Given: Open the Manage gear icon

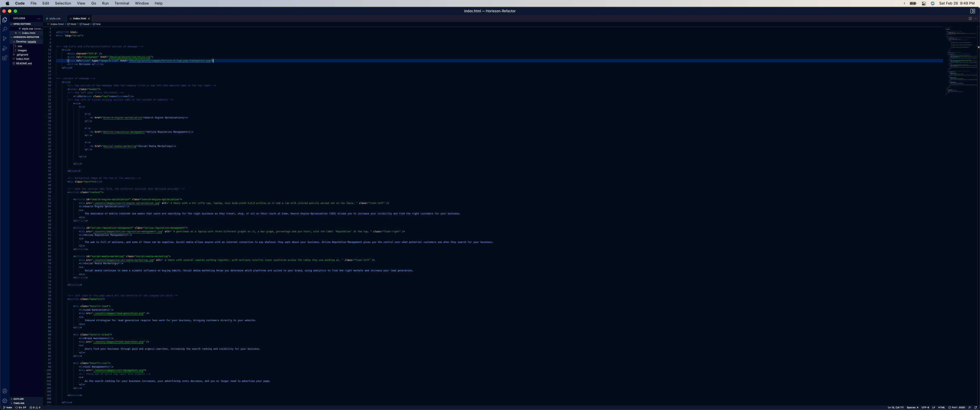Looking at the screenshot, I should point(5,401).
